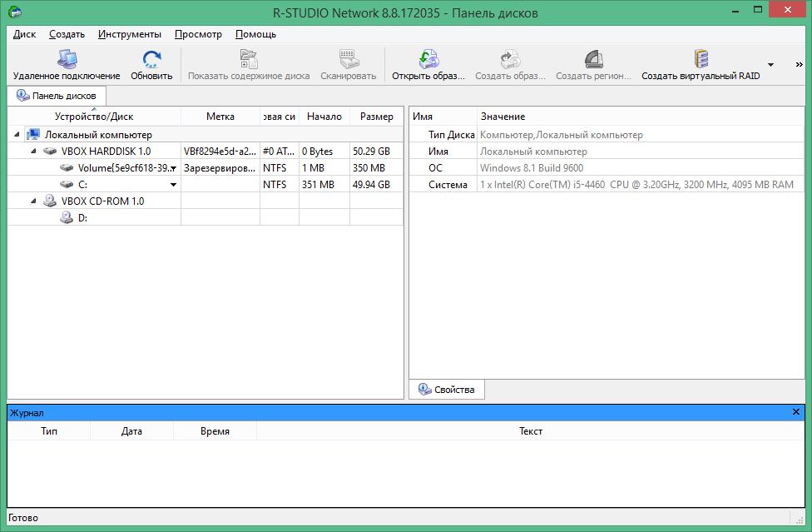Click the partially visible file system column header
Viewport: 812px width, 532px height.
(x=280, y=117)
